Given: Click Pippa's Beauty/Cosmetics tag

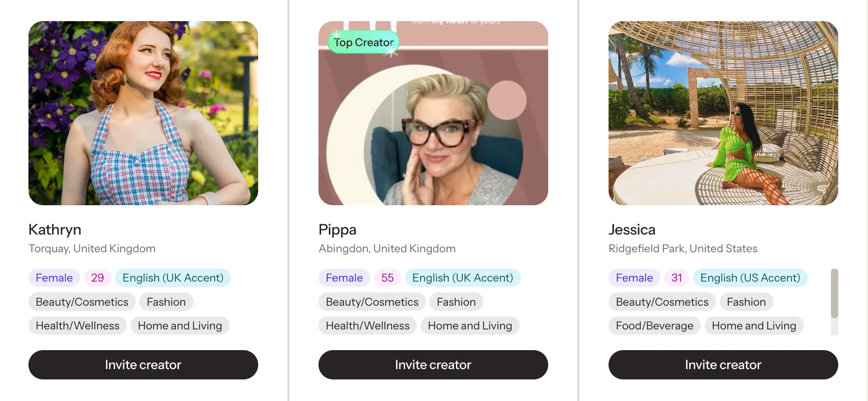Looking at the screenshot, I should tap(372, 302).
